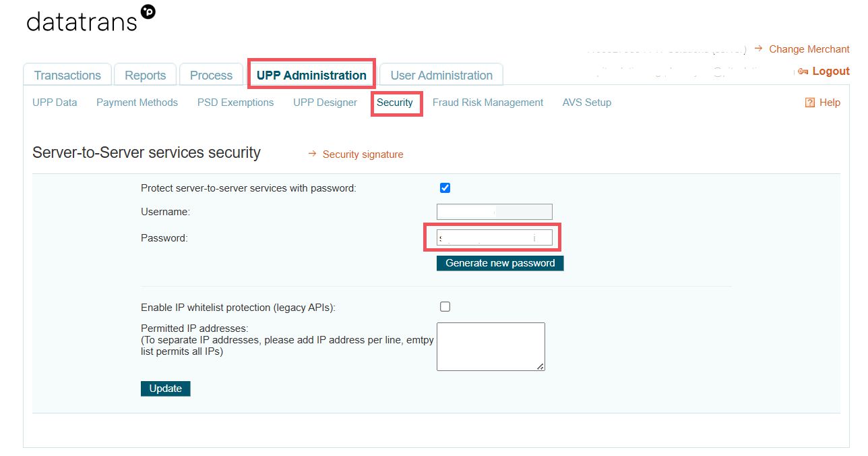Click the arrow icon before Security signature
Image resolution: width=868 pixels, height=456 pixels.
click(x=312, y=154)
